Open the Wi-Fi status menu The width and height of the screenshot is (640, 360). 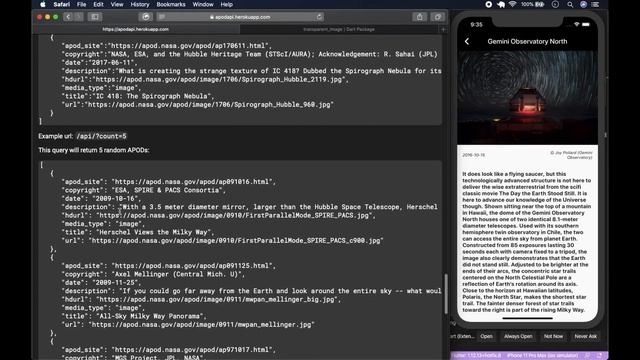tap(513, 4)
